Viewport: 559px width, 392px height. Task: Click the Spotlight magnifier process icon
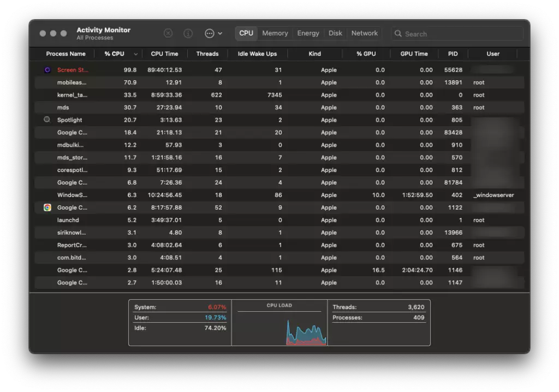pos(47,120)
